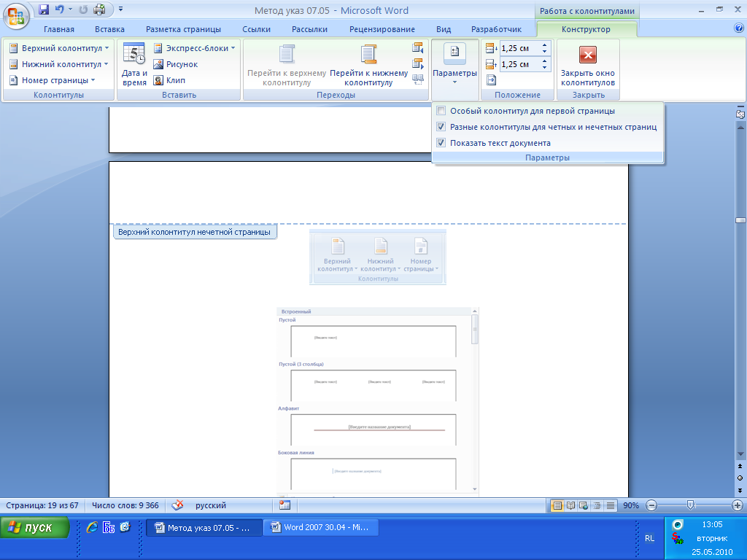The width and height of the screenshot is (747, 560).
Task: Click insert alignment tab icon in Положение
Action: click(x=491, y=80)
